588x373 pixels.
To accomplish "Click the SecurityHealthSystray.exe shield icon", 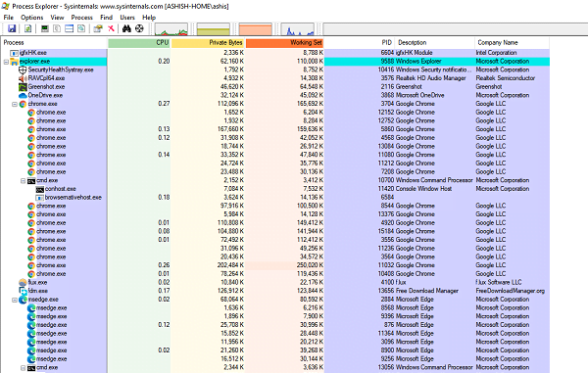I will point(23,70).
